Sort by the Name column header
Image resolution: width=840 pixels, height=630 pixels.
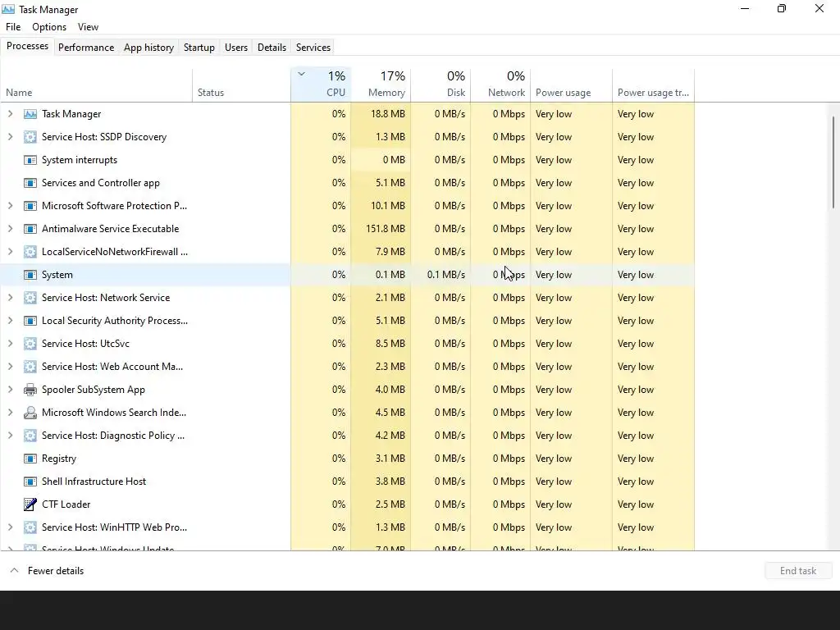(97, 84)
